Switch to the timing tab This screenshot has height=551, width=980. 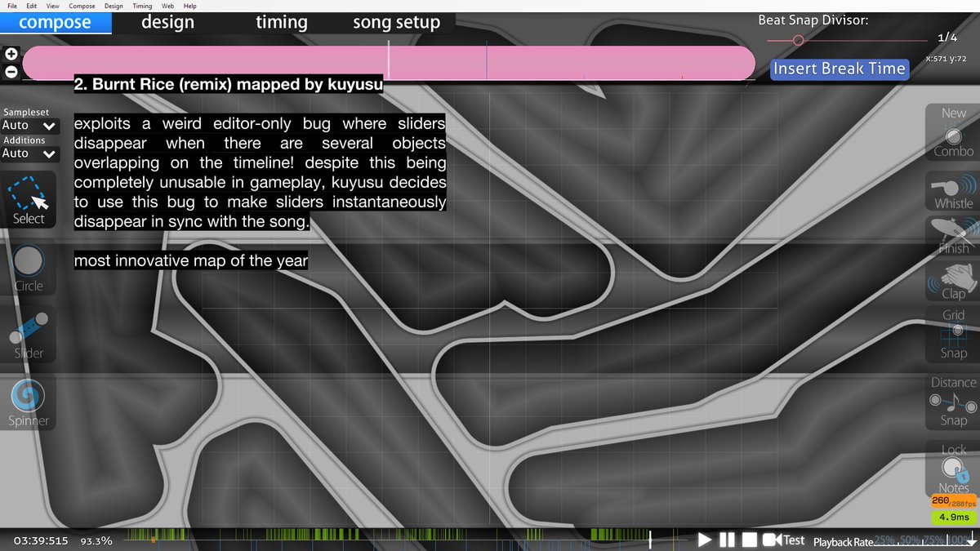282,23
